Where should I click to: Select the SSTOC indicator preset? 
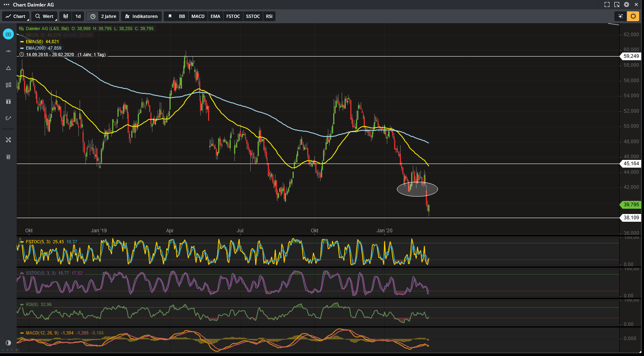click(253, 16)
